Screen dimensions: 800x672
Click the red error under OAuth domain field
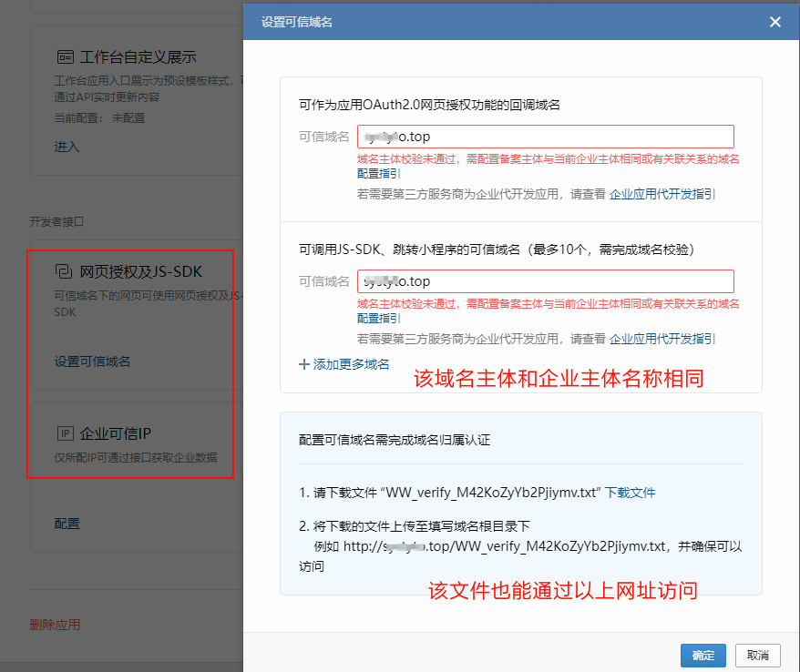[x=548, y=159]
